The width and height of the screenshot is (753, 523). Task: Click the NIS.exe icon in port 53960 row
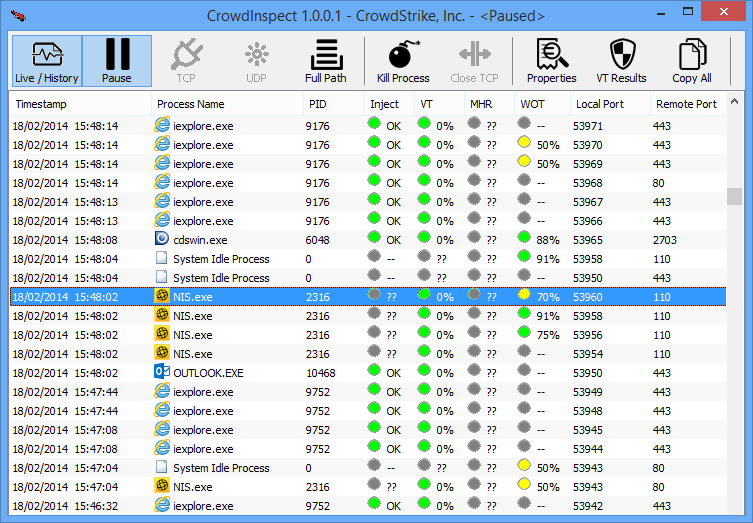162,296
